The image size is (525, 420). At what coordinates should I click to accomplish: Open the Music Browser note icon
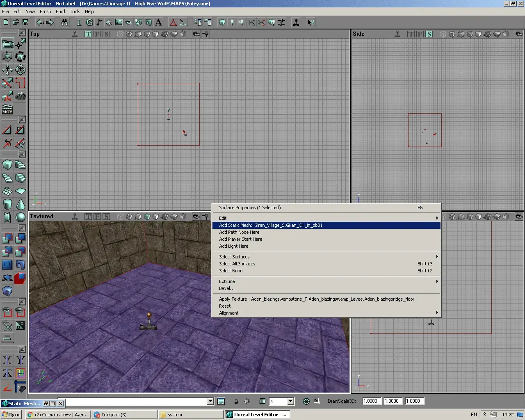tap(99, 22)
